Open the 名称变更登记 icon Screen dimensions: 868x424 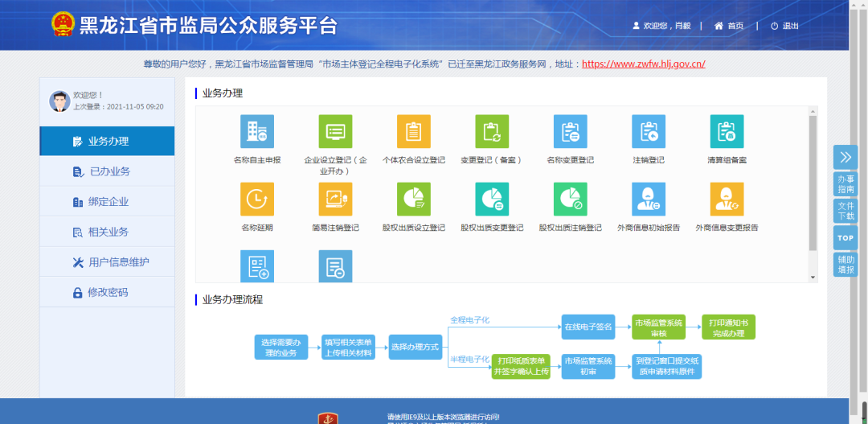(570, 131)
